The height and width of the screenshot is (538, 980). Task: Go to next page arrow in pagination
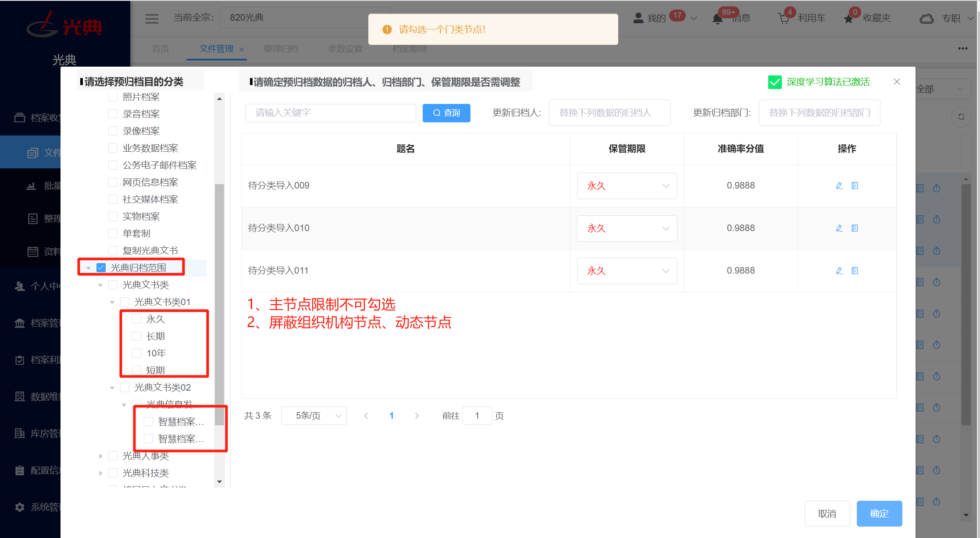[417, 416]
